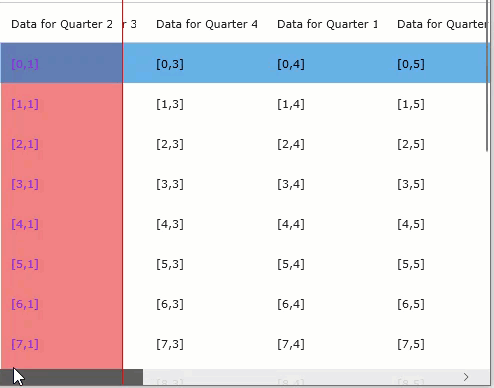Click the dark horizontal scrollbar thumb

[71, 377]
